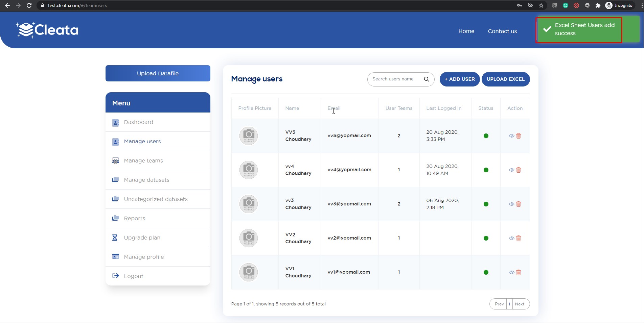The image size is (644, 323).
Task: Select page 1 in pagination
Action: click(x=509, y=304)
